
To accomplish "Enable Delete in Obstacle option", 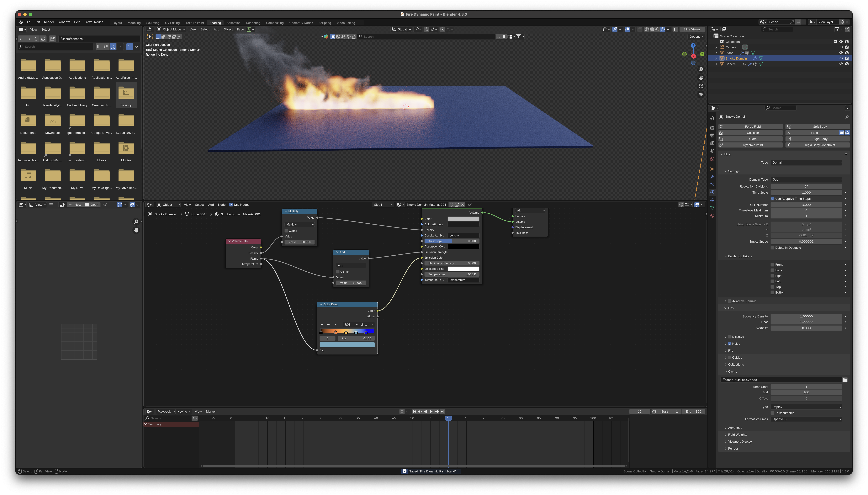I will pyautogui.click(x=772, y=248).
